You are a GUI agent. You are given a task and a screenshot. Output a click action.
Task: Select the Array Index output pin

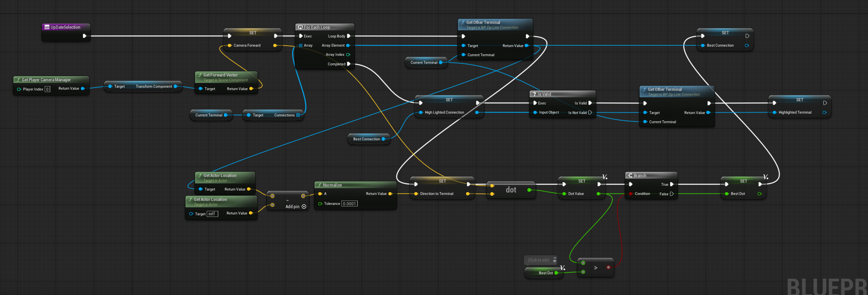[348, 55]
